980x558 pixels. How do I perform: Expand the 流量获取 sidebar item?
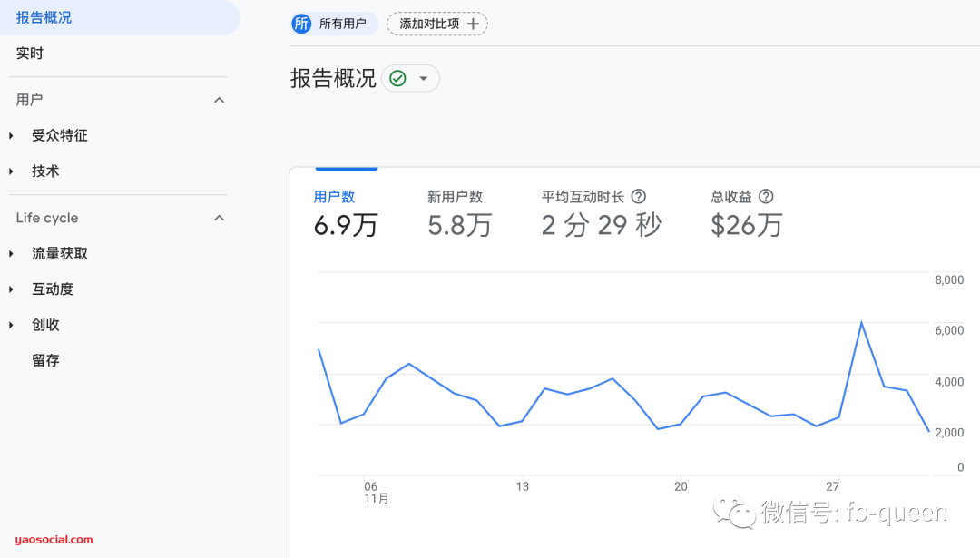tap(11, 253)
